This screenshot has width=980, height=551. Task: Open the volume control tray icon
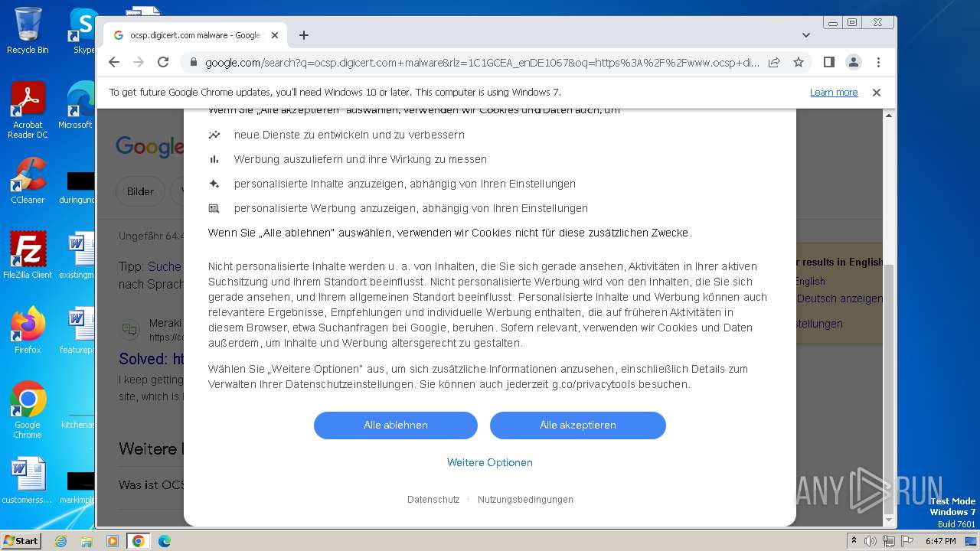click(871, 541)
